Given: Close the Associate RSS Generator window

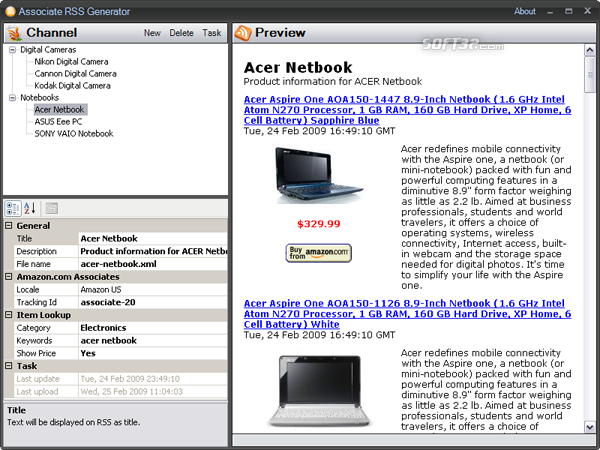Looking at the screenshot, I should click(x=587, y=11).
